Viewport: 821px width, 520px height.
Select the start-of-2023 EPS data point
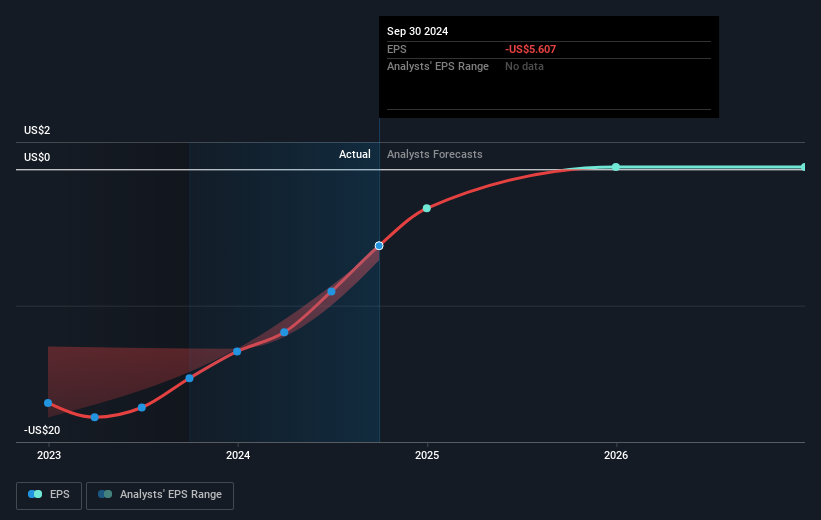point(48,403)
